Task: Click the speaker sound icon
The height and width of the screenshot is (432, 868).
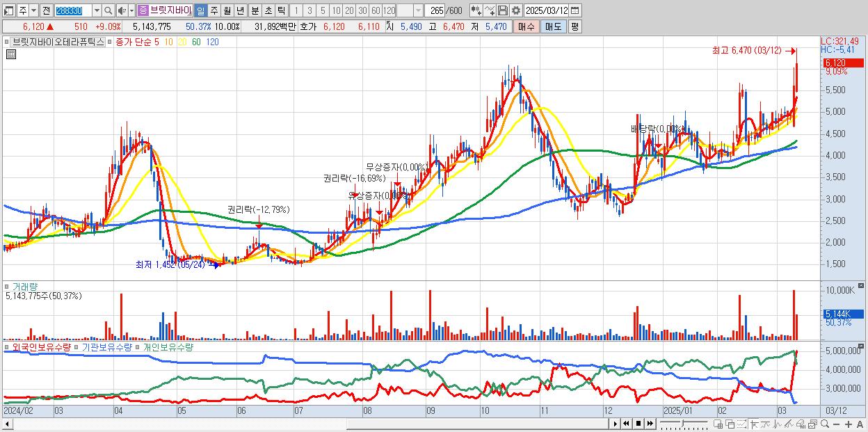Action: pos(122,11)
